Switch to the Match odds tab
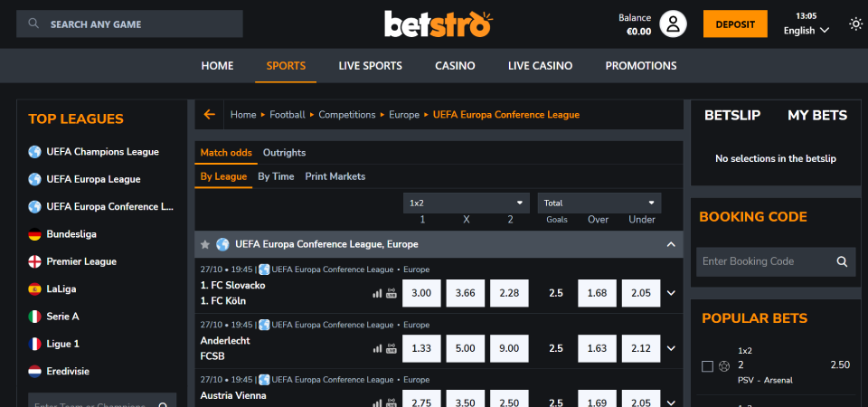 pos(226,153)
